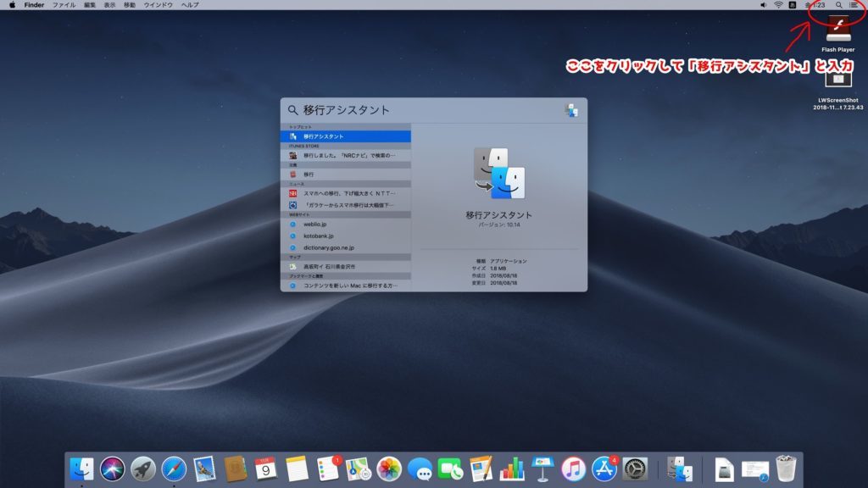Select news result ガラケーからスマホ移行
The height and width of the screenshot is (488, 868).
pyautogui.click(x=346, y=205)
